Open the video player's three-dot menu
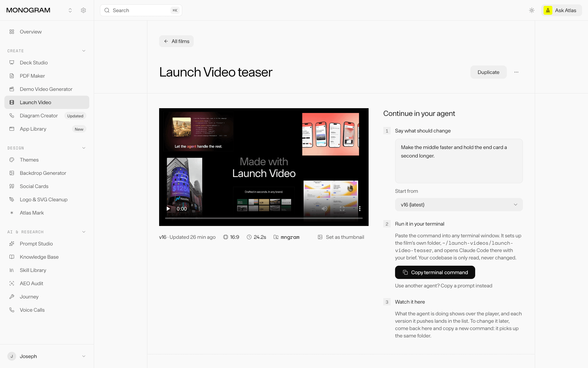The width and height of the screenshot is (588, 368). [x=360, y=209]
